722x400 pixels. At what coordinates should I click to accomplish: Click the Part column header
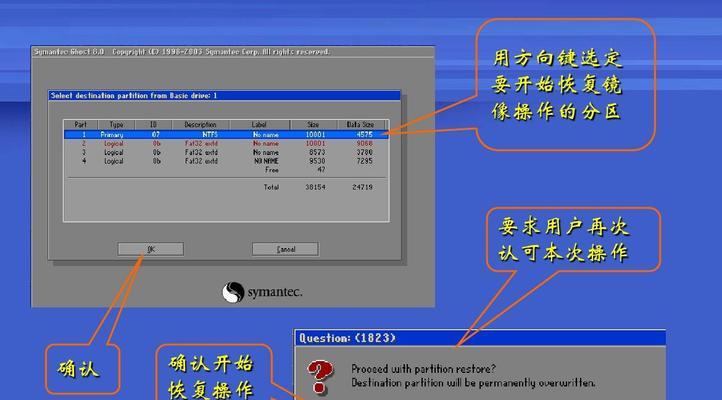point(81,125)
